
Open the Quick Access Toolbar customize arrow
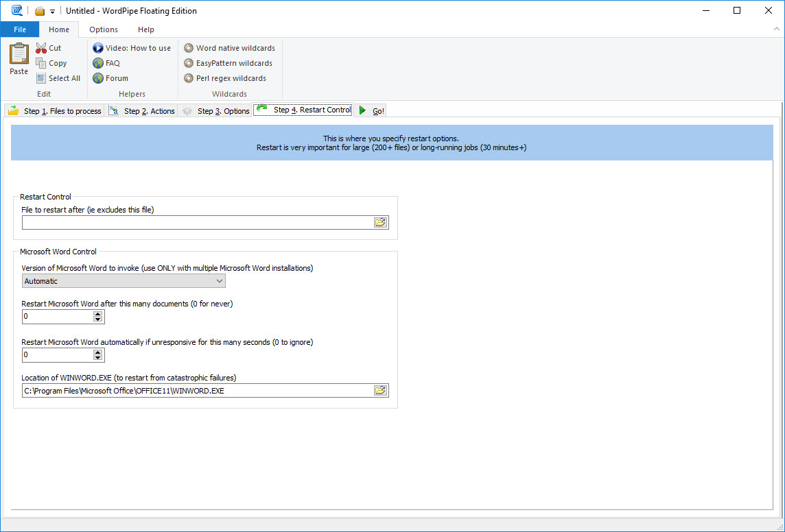(53, 12)
